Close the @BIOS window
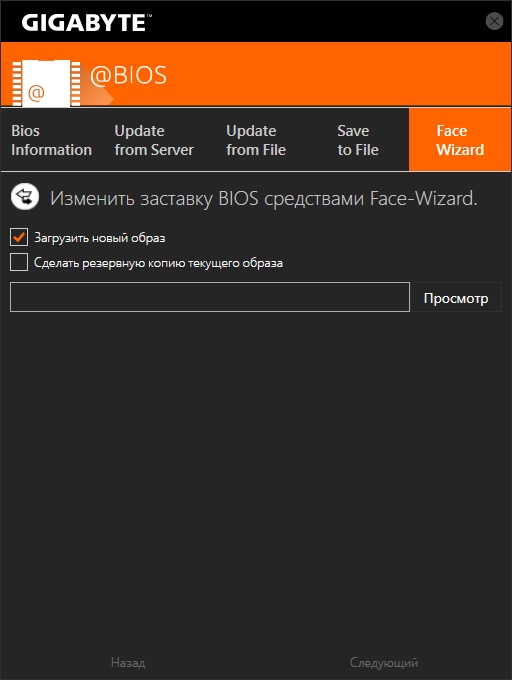512x680 pixels. pos(494,21)
